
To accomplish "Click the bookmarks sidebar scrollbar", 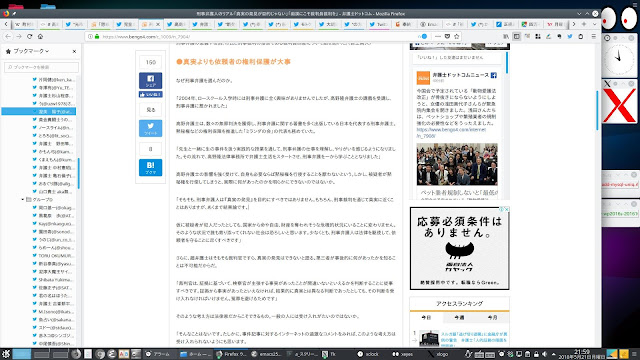I will coord(78,173).
